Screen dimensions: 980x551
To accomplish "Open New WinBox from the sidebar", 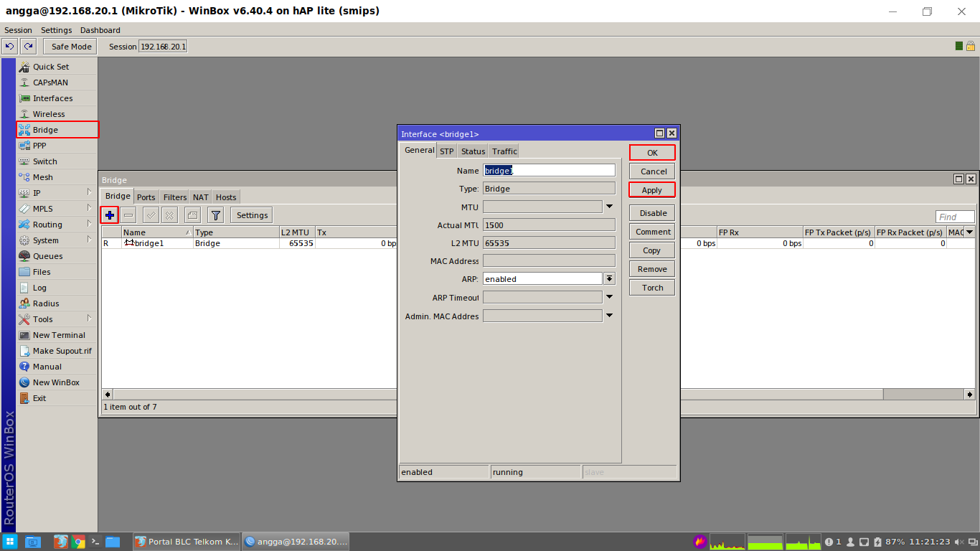I will pyautogui.click(x=57, y=382).
